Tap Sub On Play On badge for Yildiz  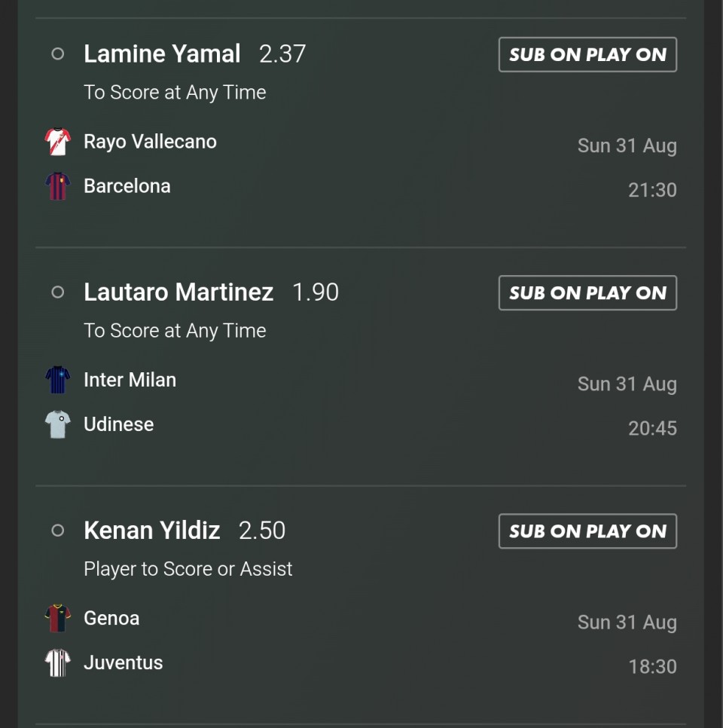(587, 531)
